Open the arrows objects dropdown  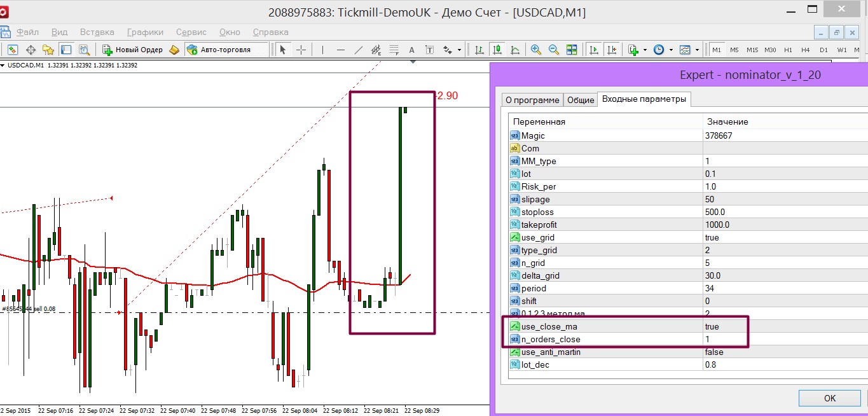click(x=459, y=50)
